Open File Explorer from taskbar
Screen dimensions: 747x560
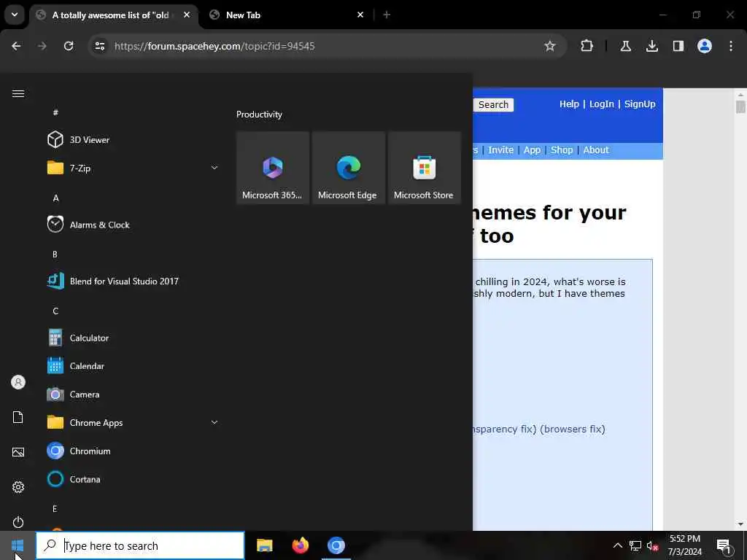tap(264, 545)
